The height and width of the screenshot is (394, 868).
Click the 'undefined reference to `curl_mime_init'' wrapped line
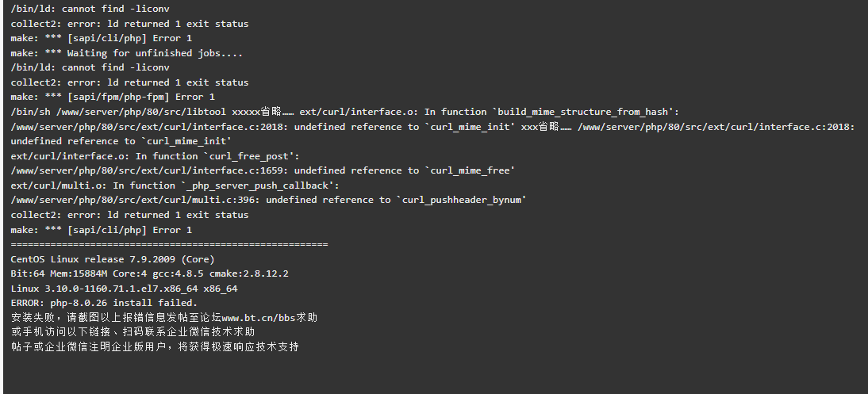tap(121, 141)
